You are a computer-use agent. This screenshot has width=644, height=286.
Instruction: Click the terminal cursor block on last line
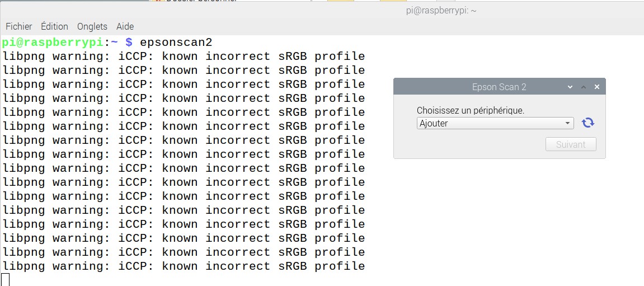click(6, 280)
